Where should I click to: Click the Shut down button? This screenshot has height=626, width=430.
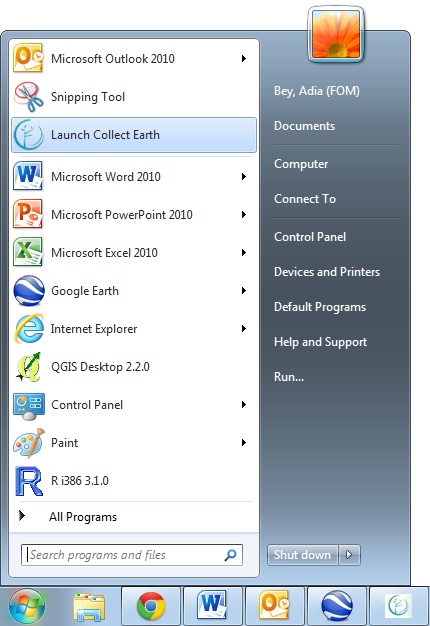click(x=303, y=555)
